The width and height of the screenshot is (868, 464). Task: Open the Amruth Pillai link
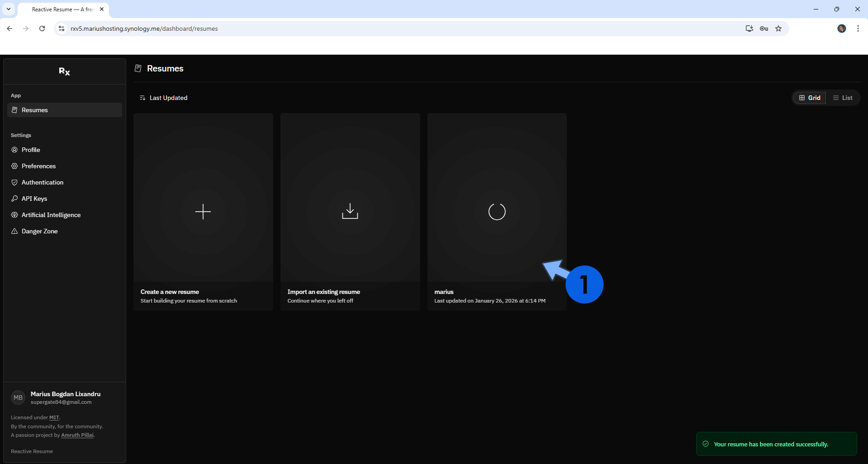(x=77, y=435)
